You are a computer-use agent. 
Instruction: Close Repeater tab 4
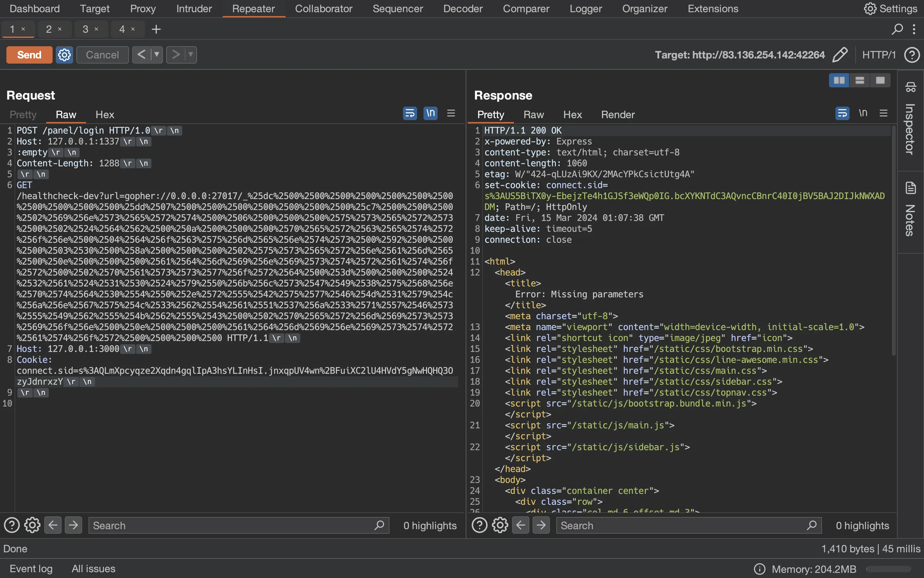click(x=133, y=29)
